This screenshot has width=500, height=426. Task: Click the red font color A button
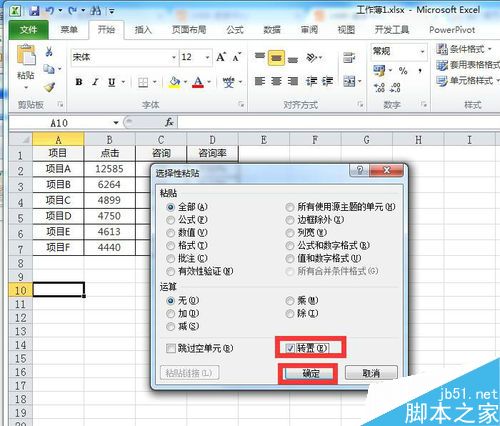[x=198, y=82]
